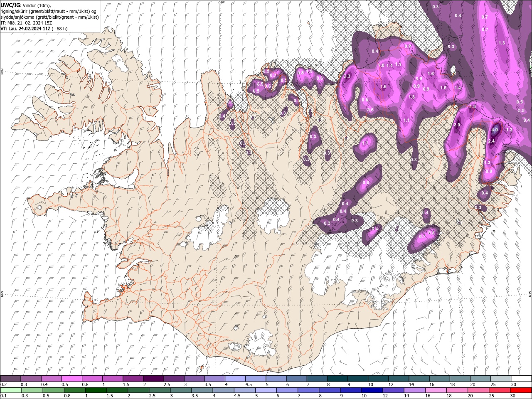Select the bright red rain swatch labeled 30
Image resolution: width=532 pixels, height=399 pixels.
pyautogui.click(x=521, y=390)
